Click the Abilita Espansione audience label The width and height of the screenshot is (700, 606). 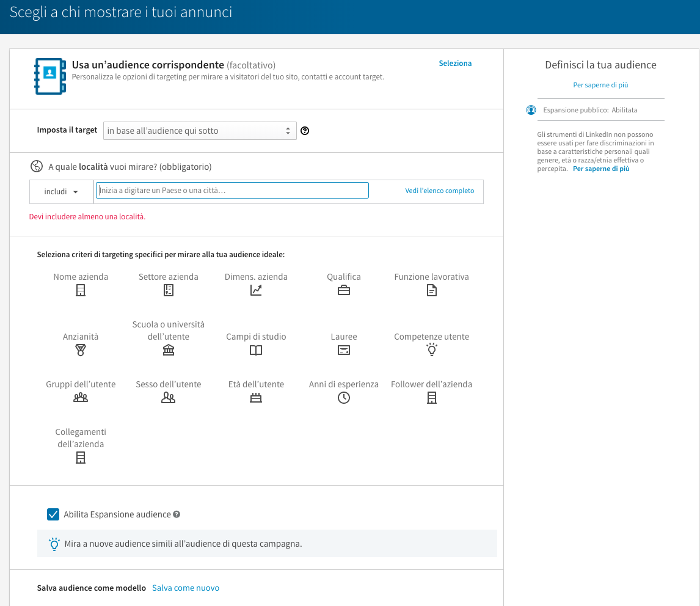[x=117, y=514]
